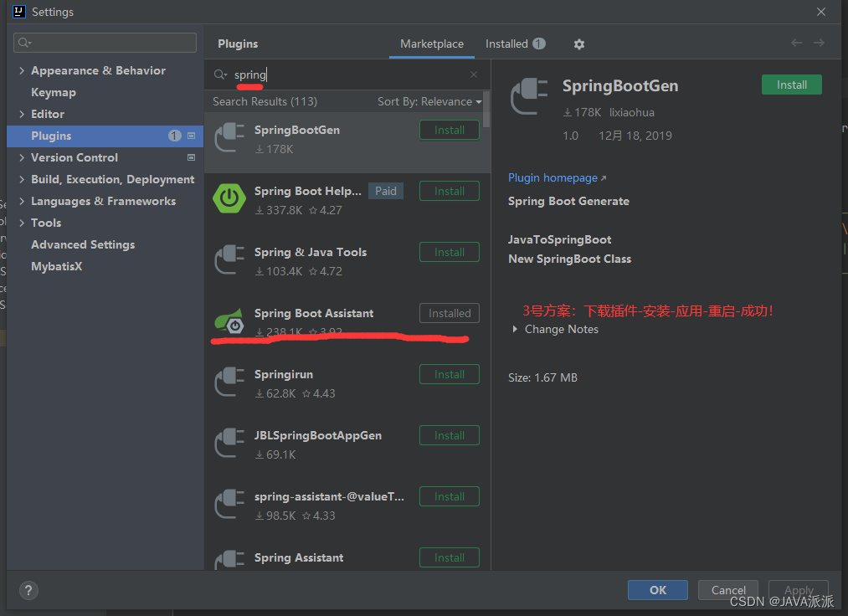Image resolution: width=848 pixels, height=616 pixels.
Task: Open the Sort By Relevance dropdown
Action: (429, 100)
